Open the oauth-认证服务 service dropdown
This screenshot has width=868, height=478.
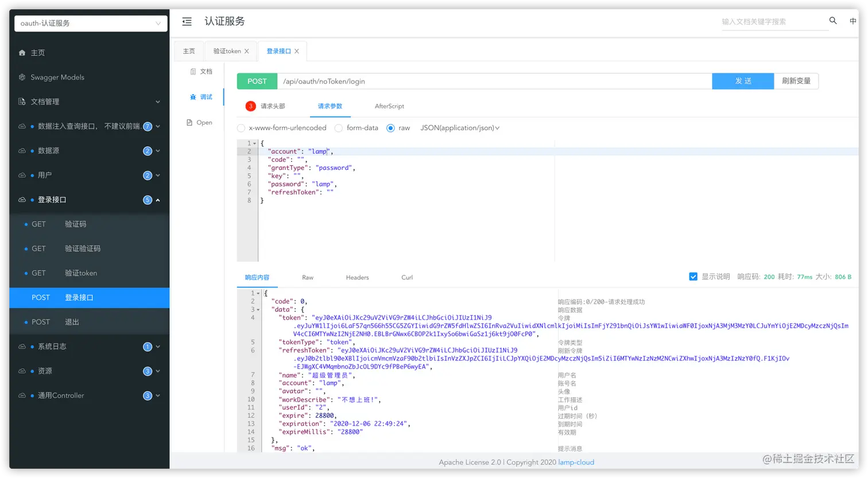click(x=91, y=23)
